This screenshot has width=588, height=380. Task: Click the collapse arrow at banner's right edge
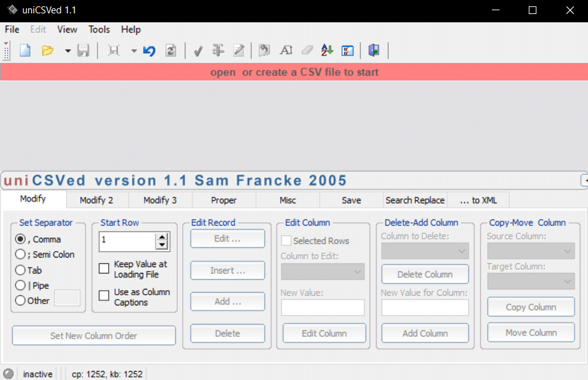click(x=584, y=180)
